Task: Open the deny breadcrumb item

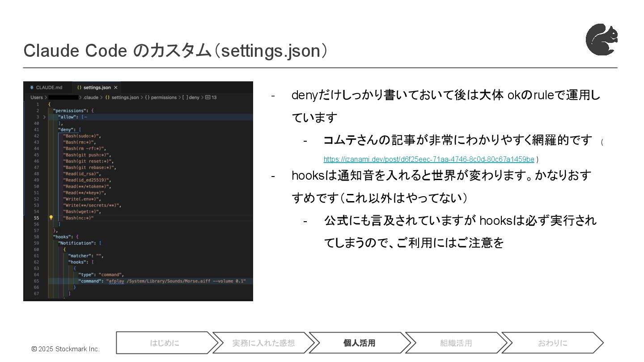Action: pyautogui.click(x=194, y=97)
